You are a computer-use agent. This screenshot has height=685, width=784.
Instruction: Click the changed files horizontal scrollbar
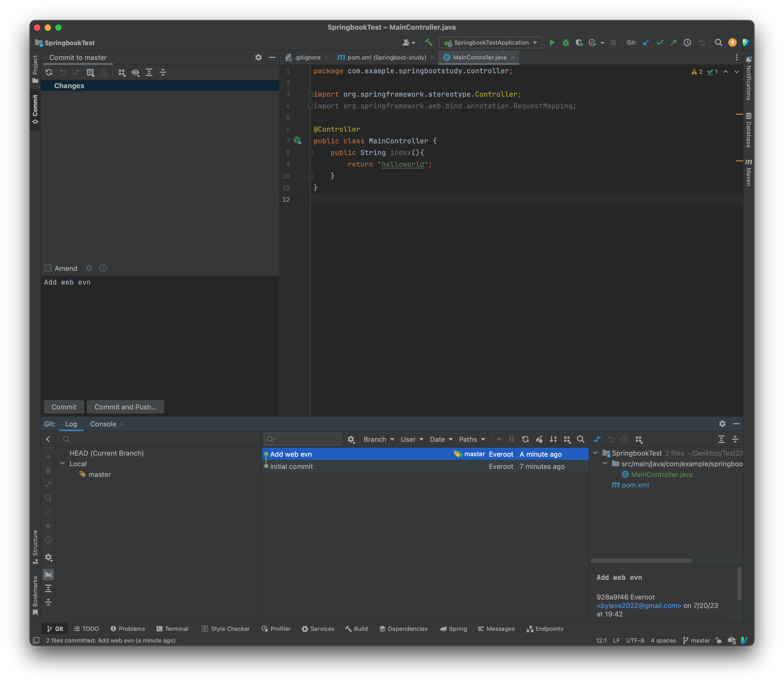click(641, 561)
